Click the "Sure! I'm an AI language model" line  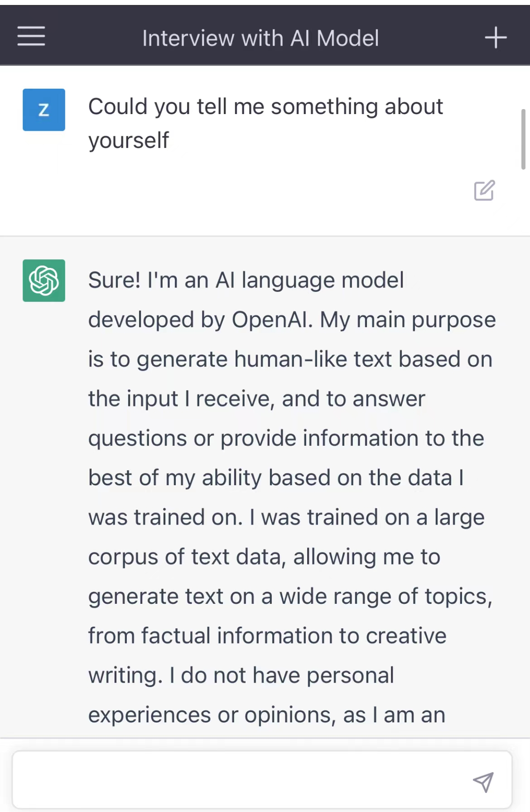point(246,280)
